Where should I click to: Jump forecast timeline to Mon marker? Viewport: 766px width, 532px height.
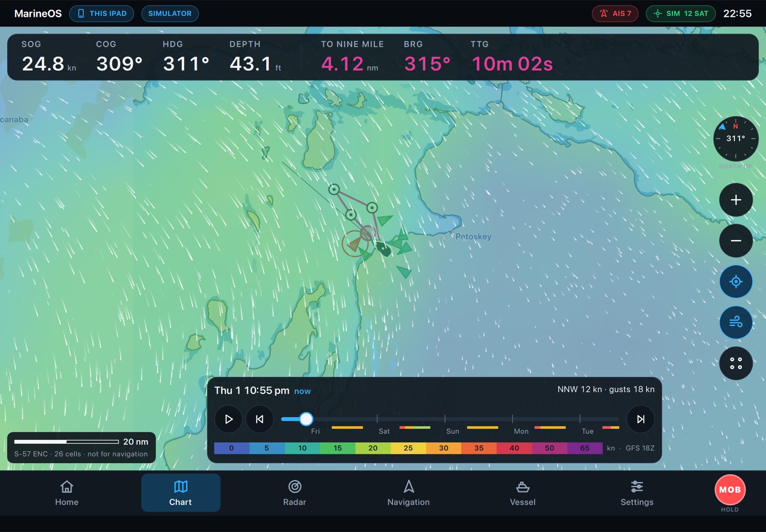coord(521,431)
